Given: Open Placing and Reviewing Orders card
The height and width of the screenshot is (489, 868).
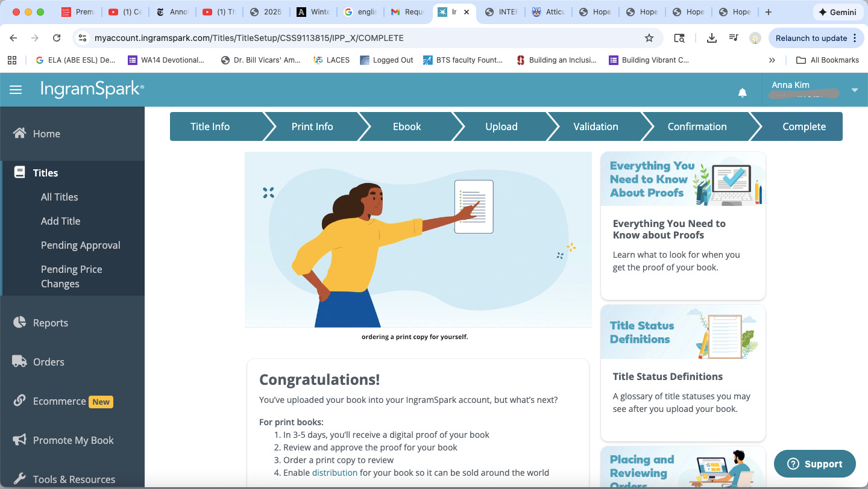Looking at the screenshot, I should (x=683, y=467).
